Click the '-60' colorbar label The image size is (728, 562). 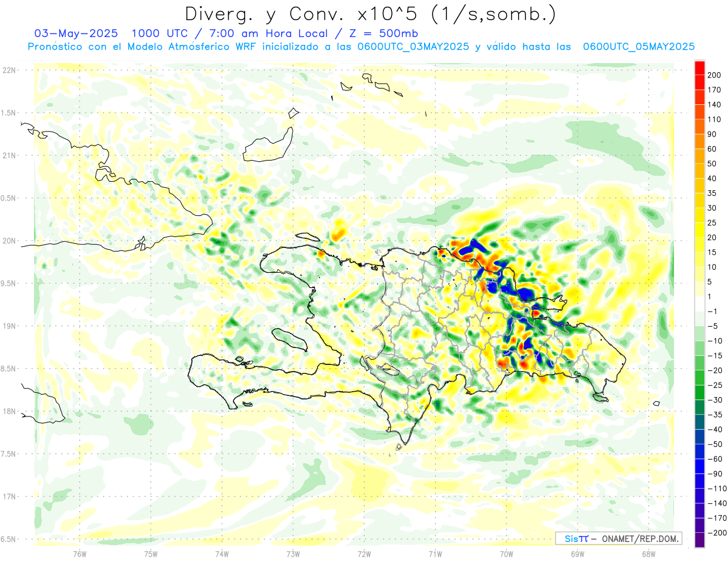tap(716, 459)
